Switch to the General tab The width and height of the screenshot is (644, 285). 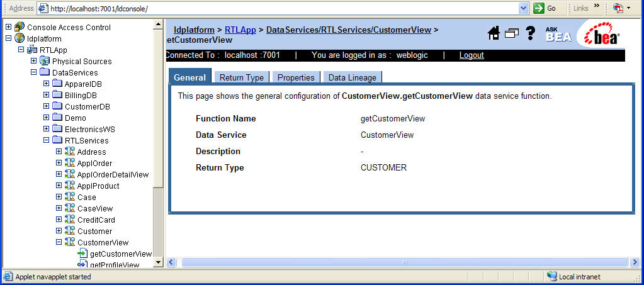[189, 77]
